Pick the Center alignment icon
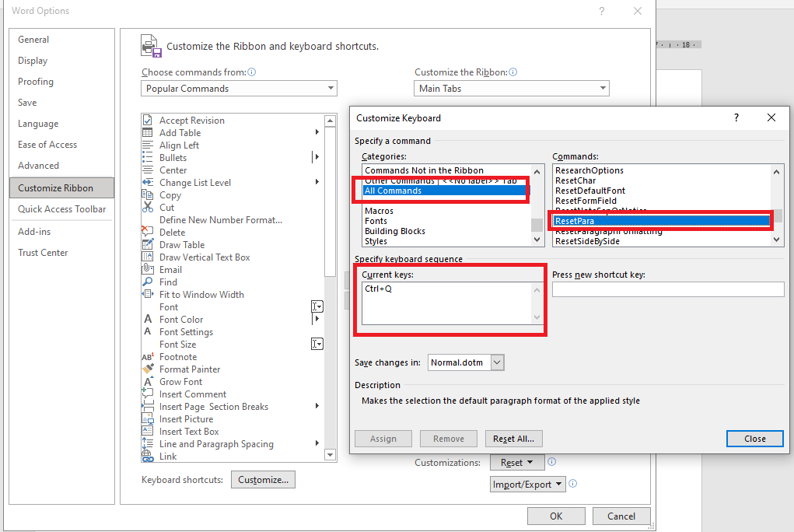Image resolution: width=794 pixels, height=532 pixels. click(x=147, y=170)
